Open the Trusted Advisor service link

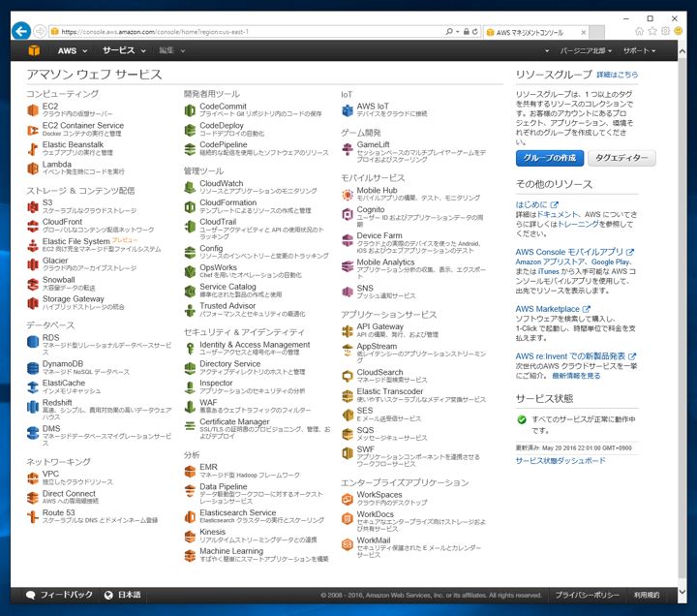(227, 305)
